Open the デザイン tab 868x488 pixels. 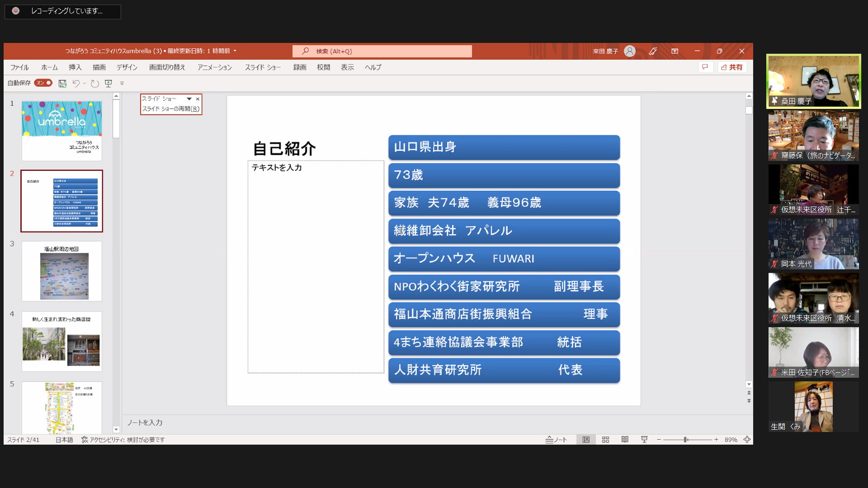coord(127,67)
